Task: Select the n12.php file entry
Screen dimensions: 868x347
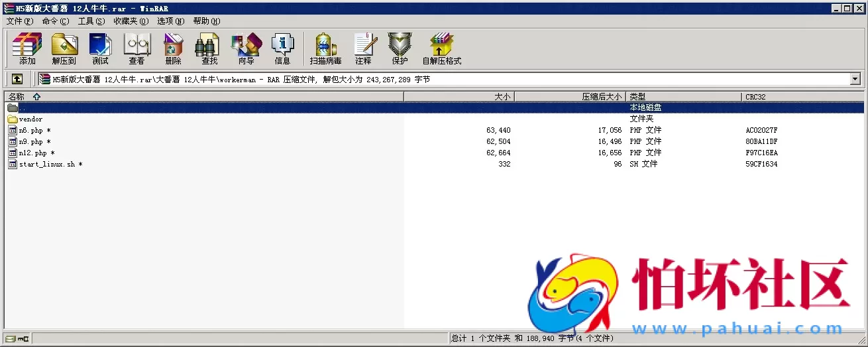Action: (33, 153)
